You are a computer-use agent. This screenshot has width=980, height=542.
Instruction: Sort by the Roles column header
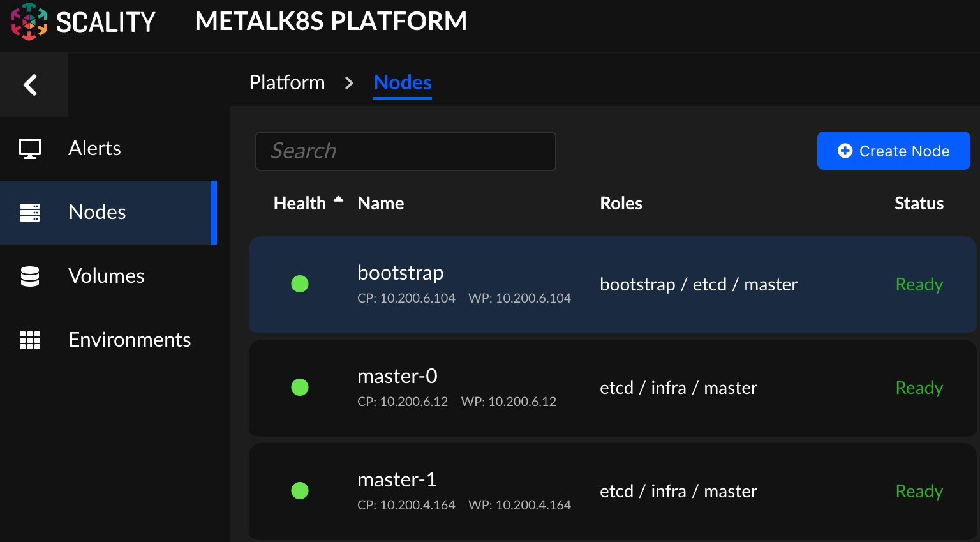pos(621,203)
